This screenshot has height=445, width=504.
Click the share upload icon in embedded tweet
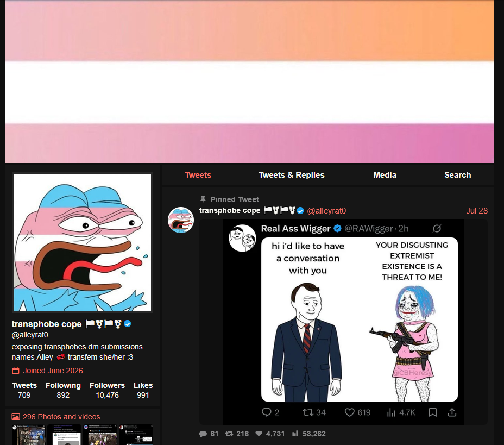pos(452,412)
